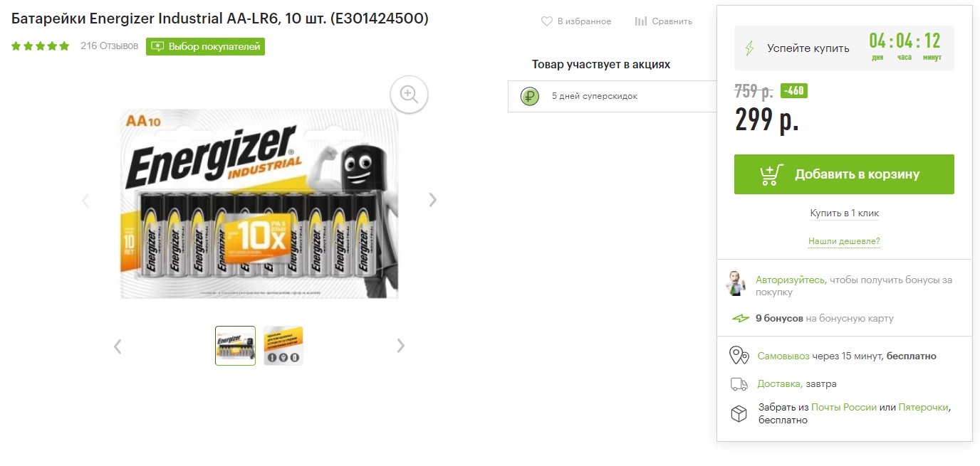Viewport: 980px width, 466px height.
Task: Show the next main product image
Action: coord(432,200)
